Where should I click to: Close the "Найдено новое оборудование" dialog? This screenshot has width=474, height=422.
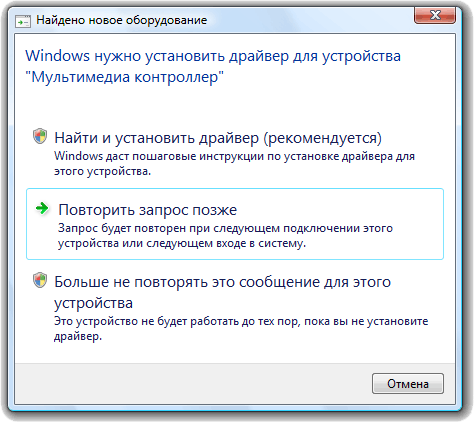[x=435, y=15]
